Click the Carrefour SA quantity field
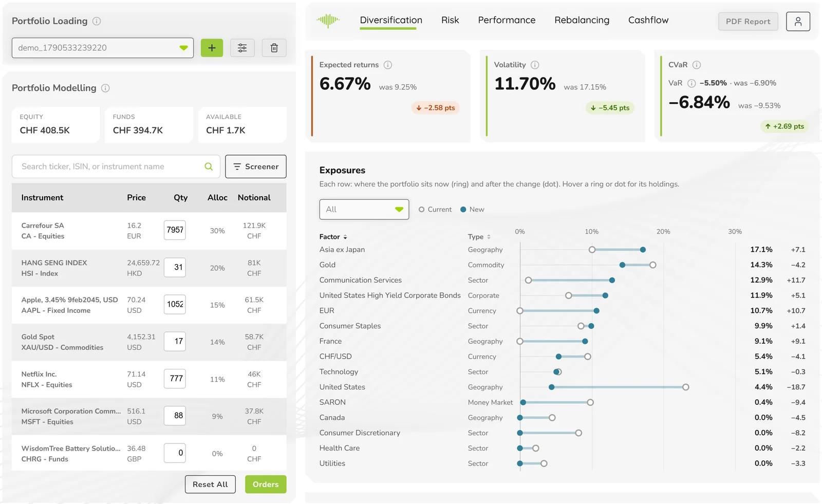The height and width of the screenshot is (504, 822). [175, 230]
